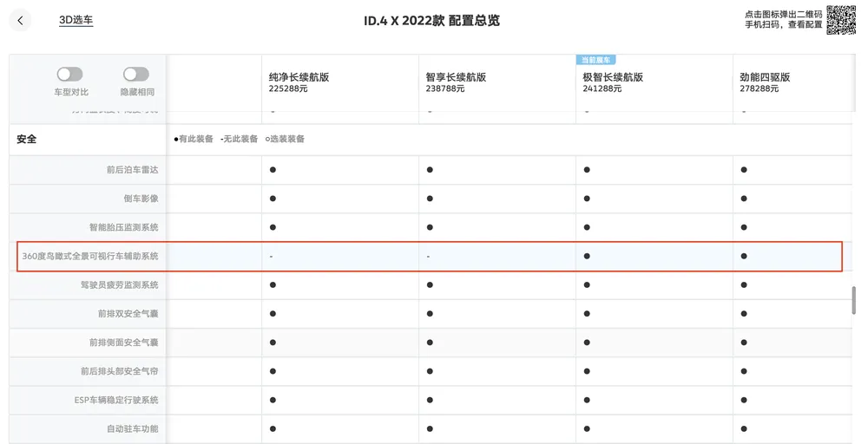
Task: Click 自动驻车功能 dot under 智享长续航版
Action: 431,428
